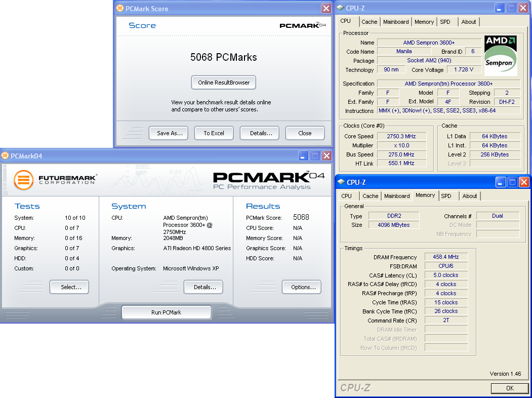Close the PCMark Score window with X
Viewport: 532px width, 398px height.
click(x=326, y=9)
